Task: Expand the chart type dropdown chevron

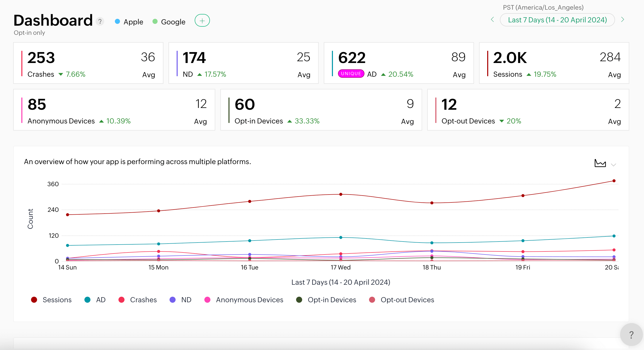Action: (614, 165)
